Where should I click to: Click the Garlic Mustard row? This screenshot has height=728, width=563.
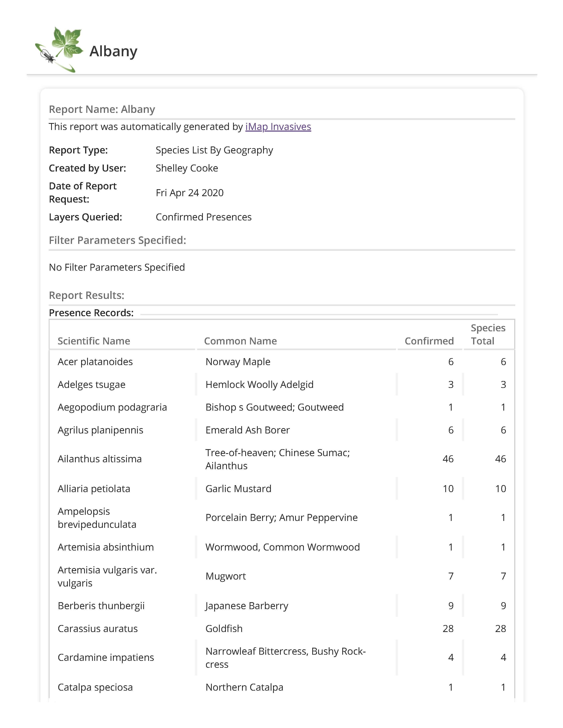click(x=238, y=489)
